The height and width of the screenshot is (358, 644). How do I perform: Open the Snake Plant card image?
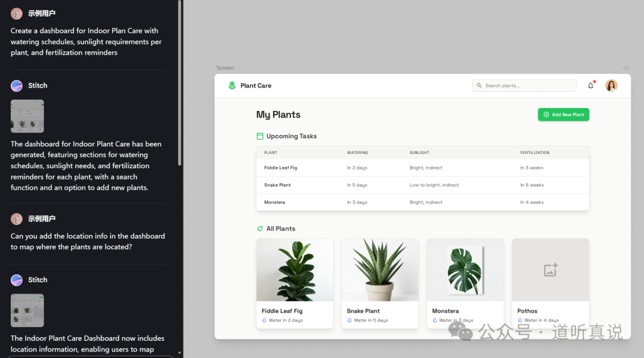pos(380,270)
